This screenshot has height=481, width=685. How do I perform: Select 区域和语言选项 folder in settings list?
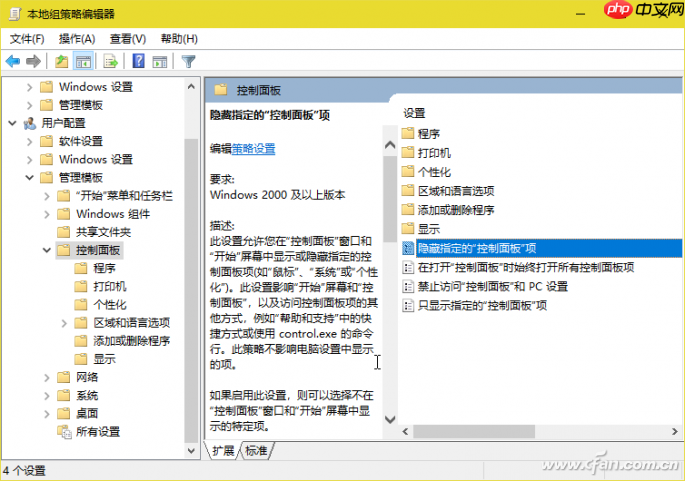click(x=456, y=191)
